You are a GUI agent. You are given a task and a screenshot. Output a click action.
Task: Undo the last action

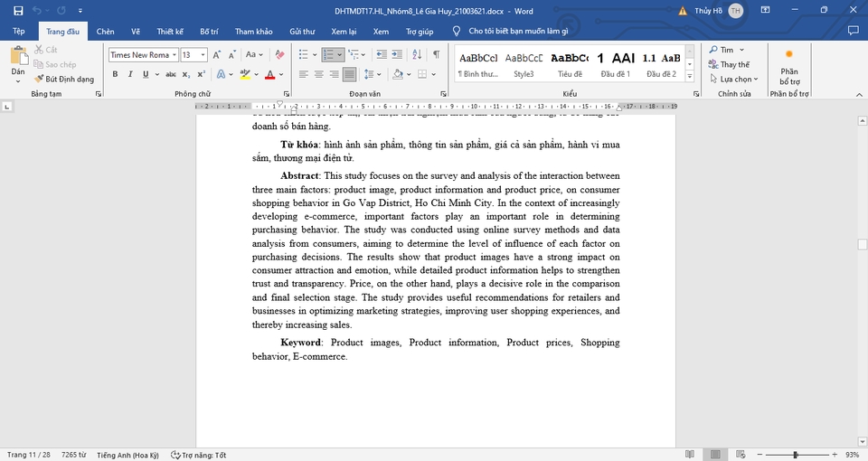click(x=37, y=11)
